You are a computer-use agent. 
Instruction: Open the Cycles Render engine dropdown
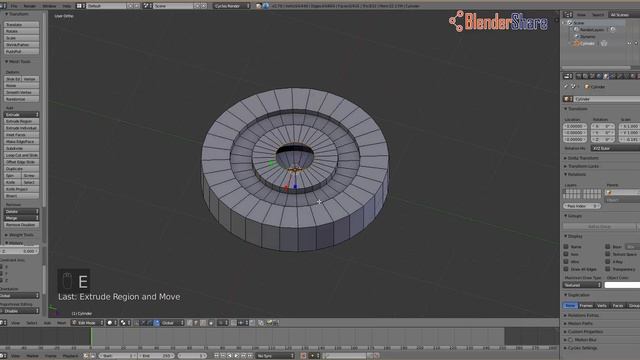point(232,6)
